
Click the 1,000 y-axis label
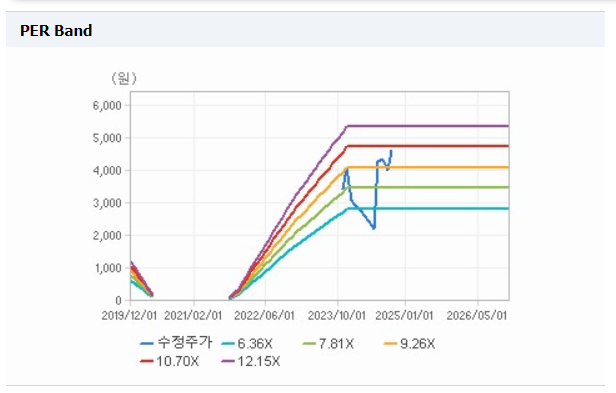[107, 268]
